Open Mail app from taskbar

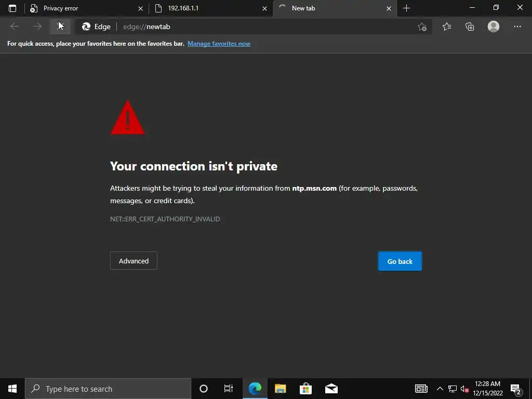pyautogui.click(x=331, y=389)
